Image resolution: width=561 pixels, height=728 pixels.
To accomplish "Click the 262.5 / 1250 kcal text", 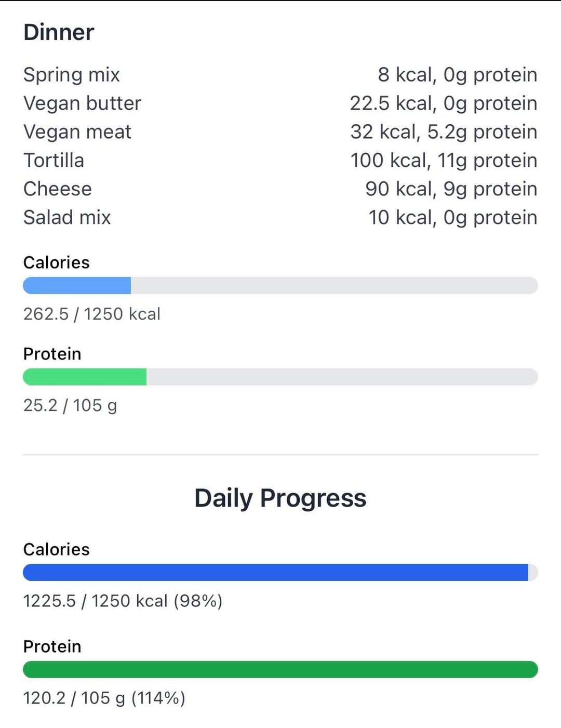I will tap(92, 314).
